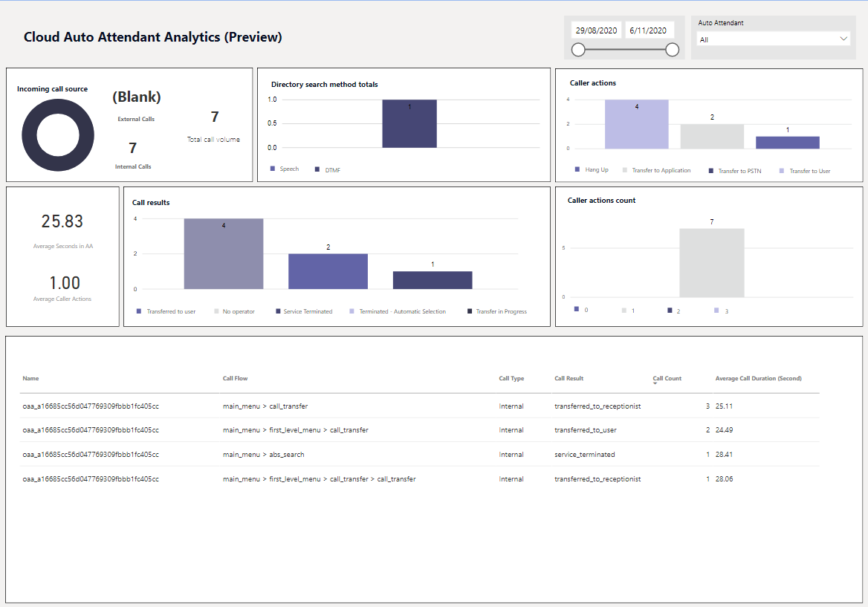Image resolution: width=868 pixels, height=607 pixels.
Task: Select the No operator legend entry
Action: (234, 311)
